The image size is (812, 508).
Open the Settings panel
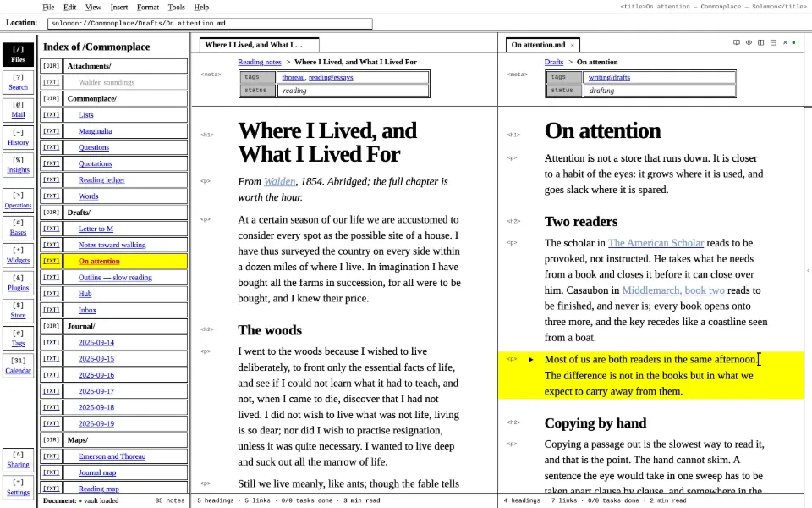[18, 488]
